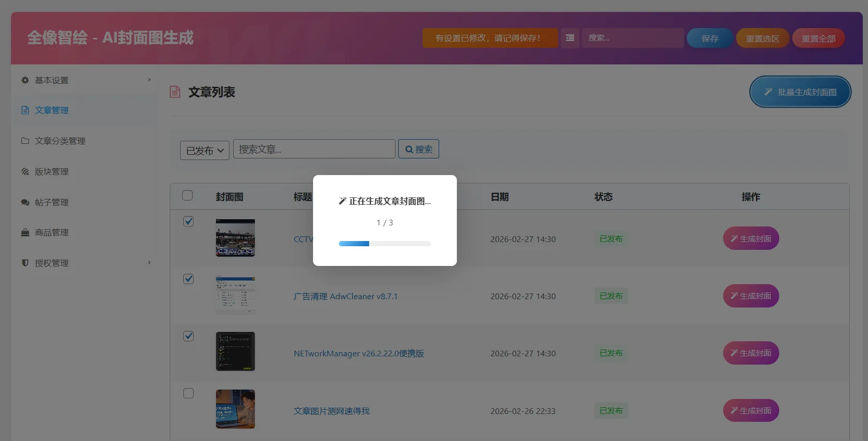This screenshot has height=441, width=868.
Task: Click the NETworkManager cover thumbnail
Action: [x=235, y=352]
